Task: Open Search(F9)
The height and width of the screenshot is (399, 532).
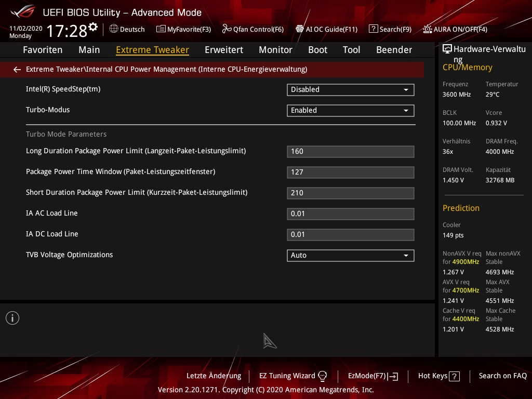Action: tap(390, 29)
